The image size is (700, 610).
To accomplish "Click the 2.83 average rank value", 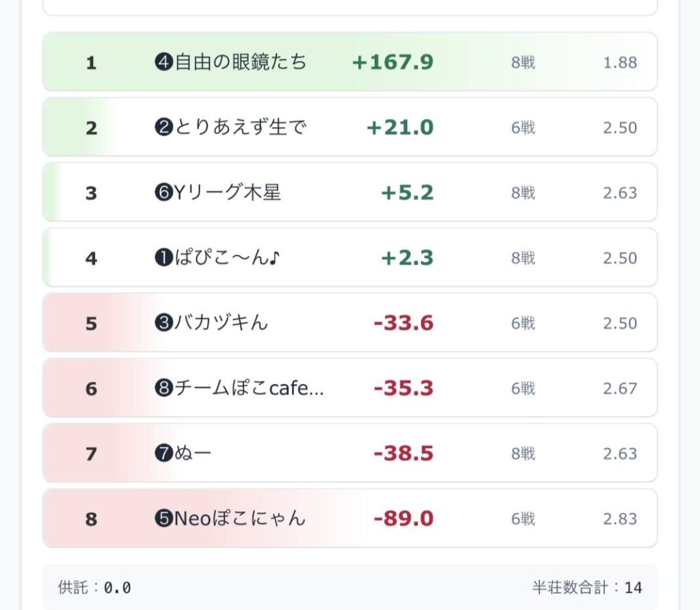I will pyautogui.click(x=619, y=519).
